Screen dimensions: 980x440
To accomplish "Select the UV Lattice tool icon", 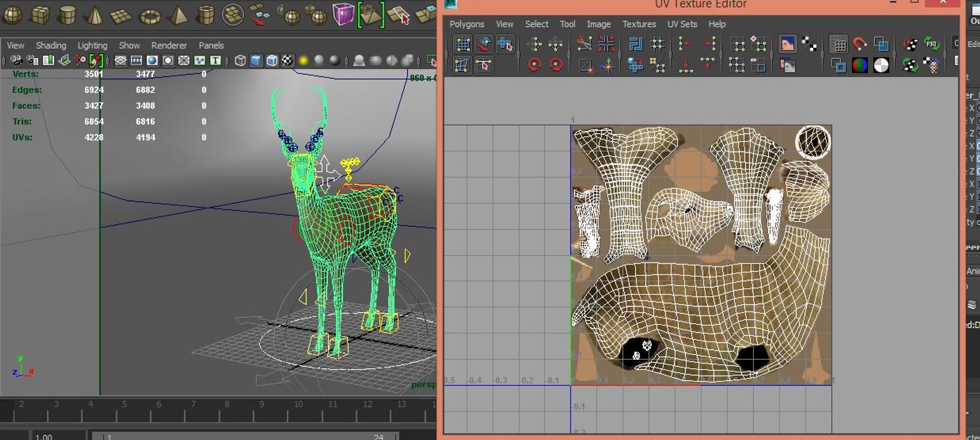I will click(463, 44).
